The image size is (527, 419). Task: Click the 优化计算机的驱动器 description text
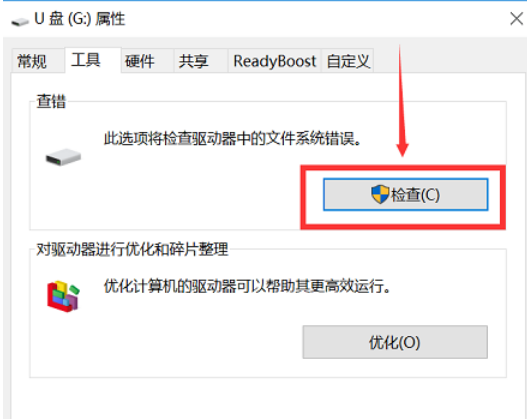coord(247,286)
